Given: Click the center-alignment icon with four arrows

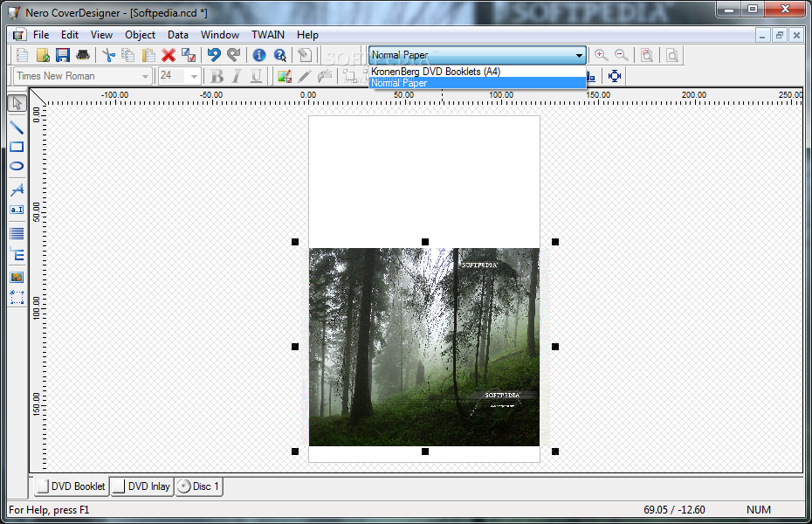Looking at the screenshot, I should [615, 76].
